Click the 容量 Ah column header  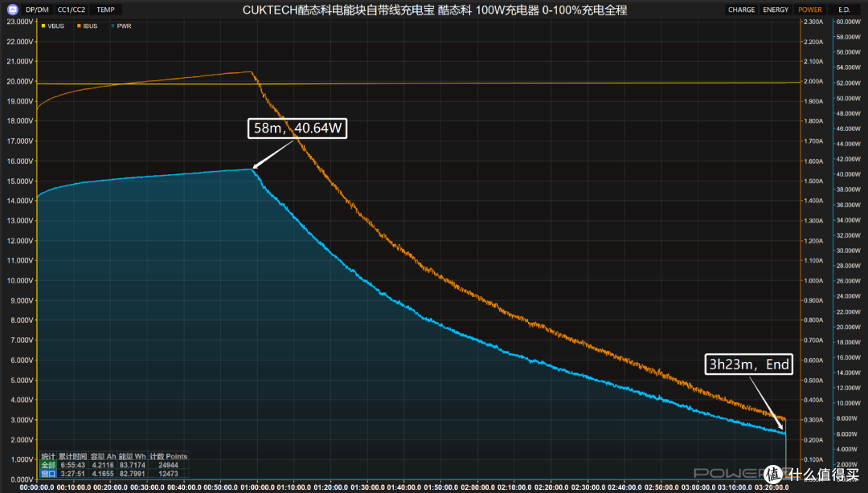[103, 457]
